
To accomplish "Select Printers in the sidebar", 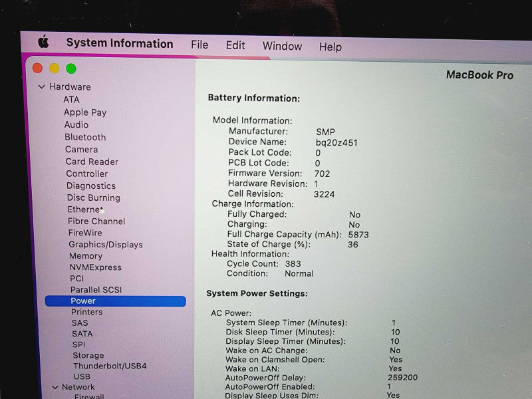I will coord(87,312).
